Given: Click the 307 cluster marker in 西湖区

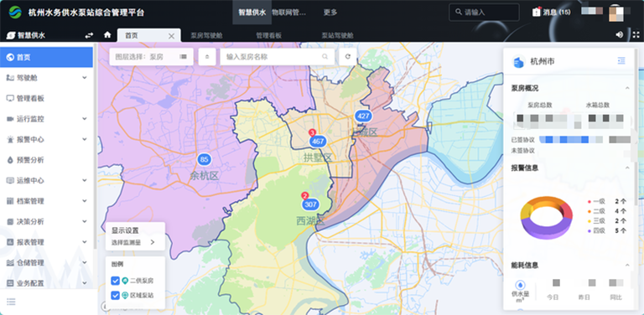Looking at the screenshot, I should 311,204.
